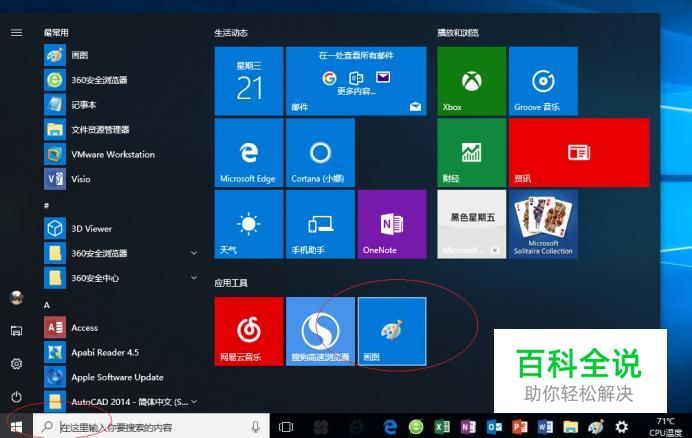The height and width of the screenshot is (438, 692).
Task: Open the calendar tile showing 21
Action: point(249,81)
